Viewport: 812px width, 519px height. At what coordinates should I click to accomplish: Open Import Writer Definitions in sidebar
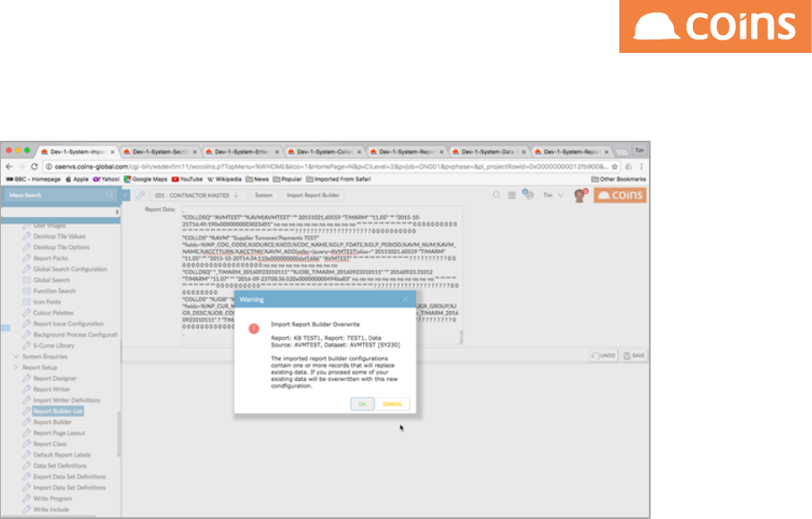(x=67, y=401)
